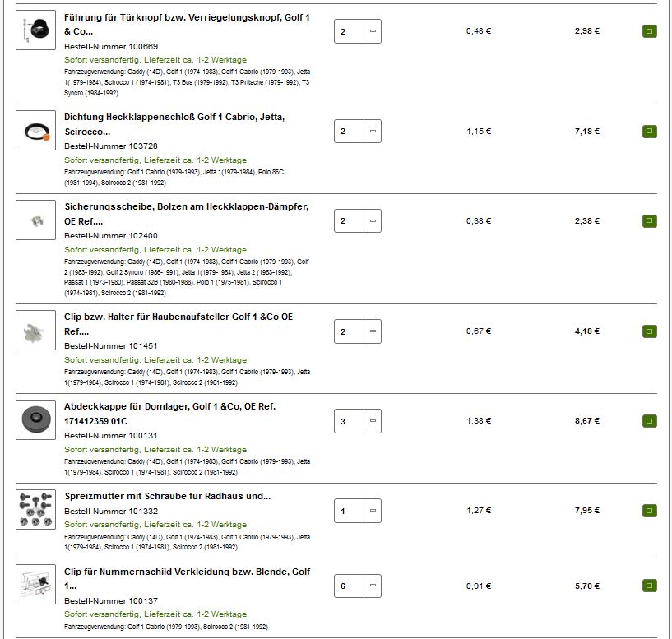
Task: Click green button for Nummernschild clip row
Action: pos(649,586)
